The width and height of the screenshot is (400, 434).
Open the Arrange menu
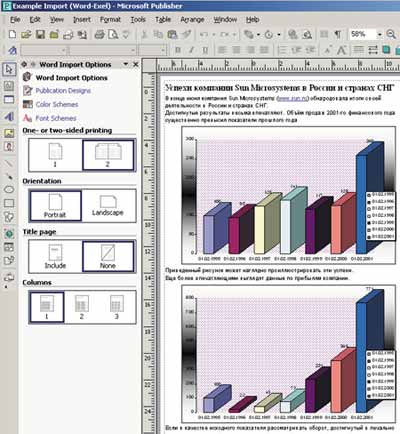point(192,20)
